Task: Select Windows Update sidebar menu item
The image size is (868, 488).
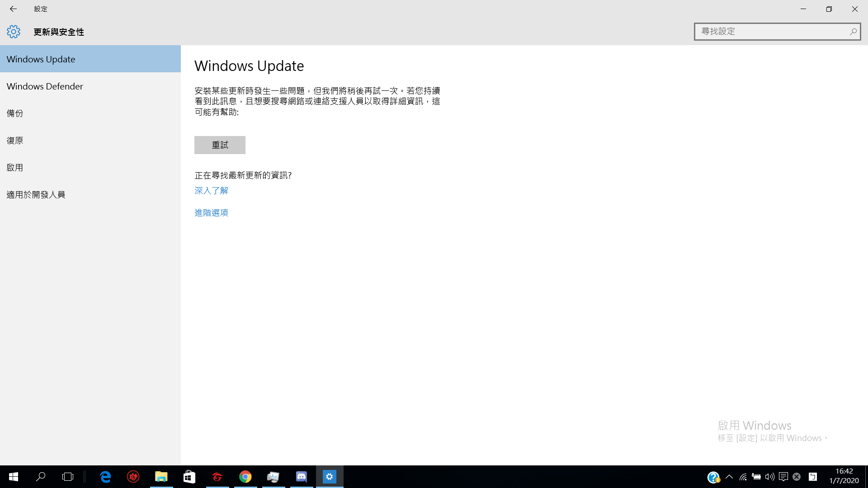Action: (90, 58)
